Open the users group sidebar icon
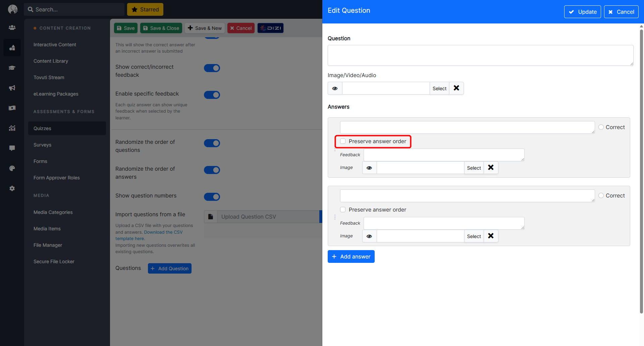 click(12, 27)
